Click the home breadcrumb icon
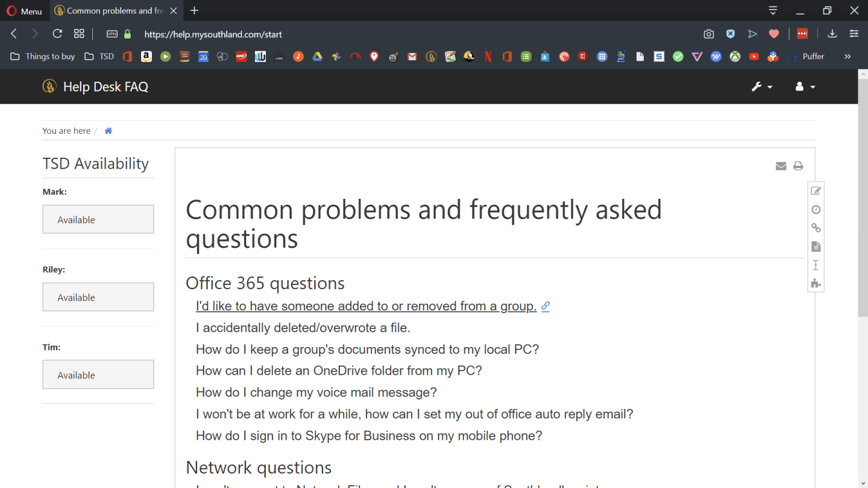Image resolution: width=868 pixels, height=488 pixels. tap(108, 131)
